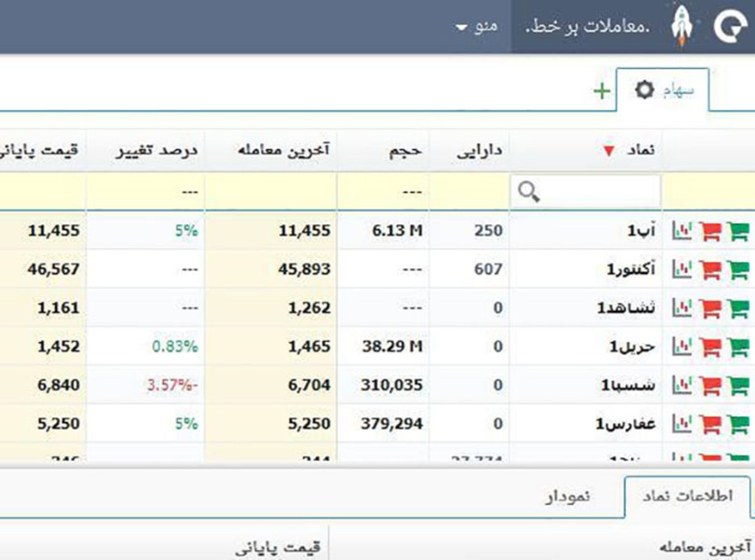This screenshot has height=560, width=755.
Task: Click the green buy cart for آپ1
Action: (x=738, y=231)
